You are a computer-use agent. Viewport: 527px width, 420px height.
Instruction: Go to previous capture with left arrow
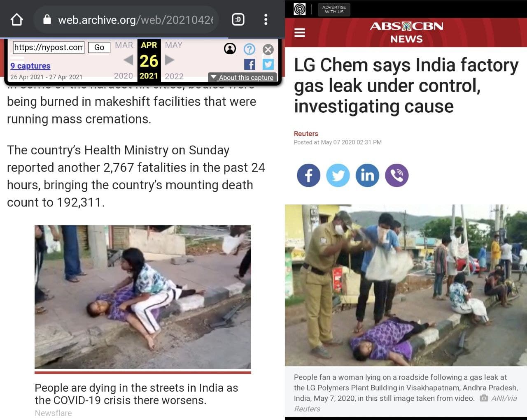(x=128, y=60)
